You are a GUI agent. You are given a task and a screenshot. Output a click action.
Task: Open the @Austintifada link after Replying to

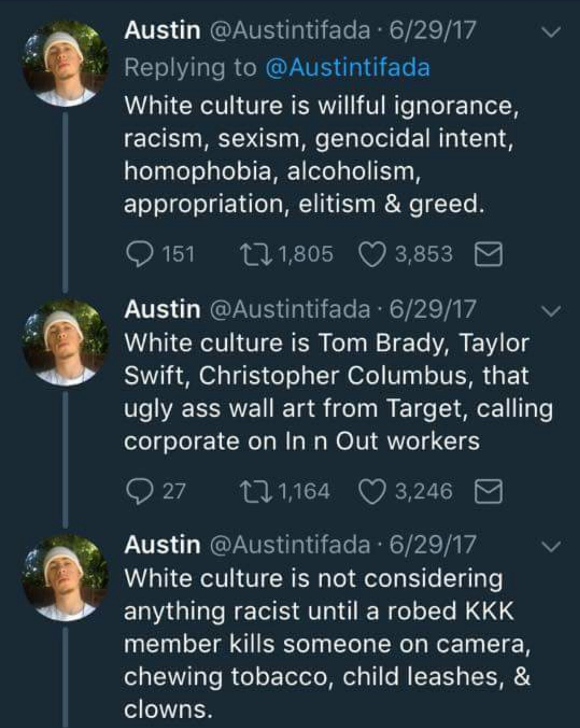(347, 68)
